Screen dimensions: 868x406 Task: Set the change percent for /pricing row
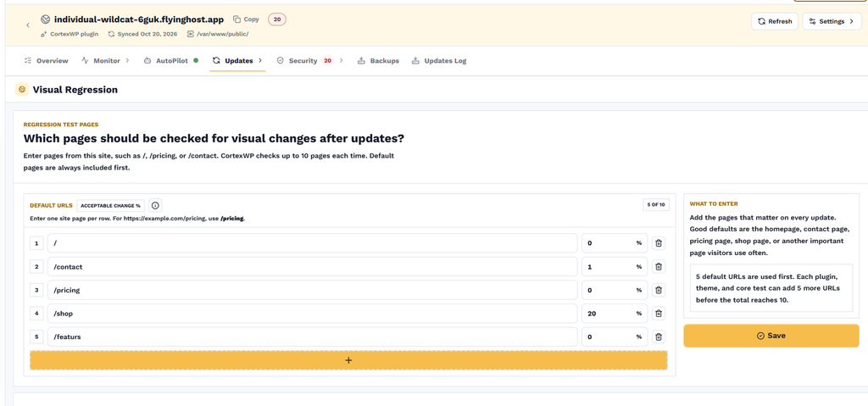pos(615,290)
